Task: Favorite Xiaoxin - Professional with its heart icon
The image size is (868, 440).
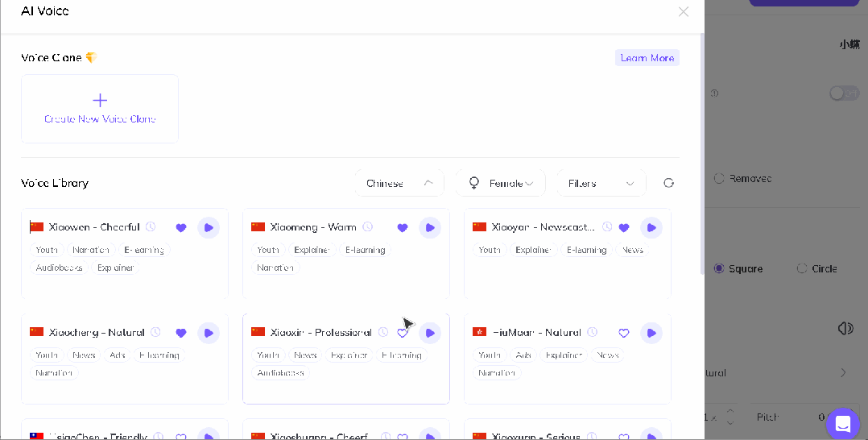Action: 403,333
